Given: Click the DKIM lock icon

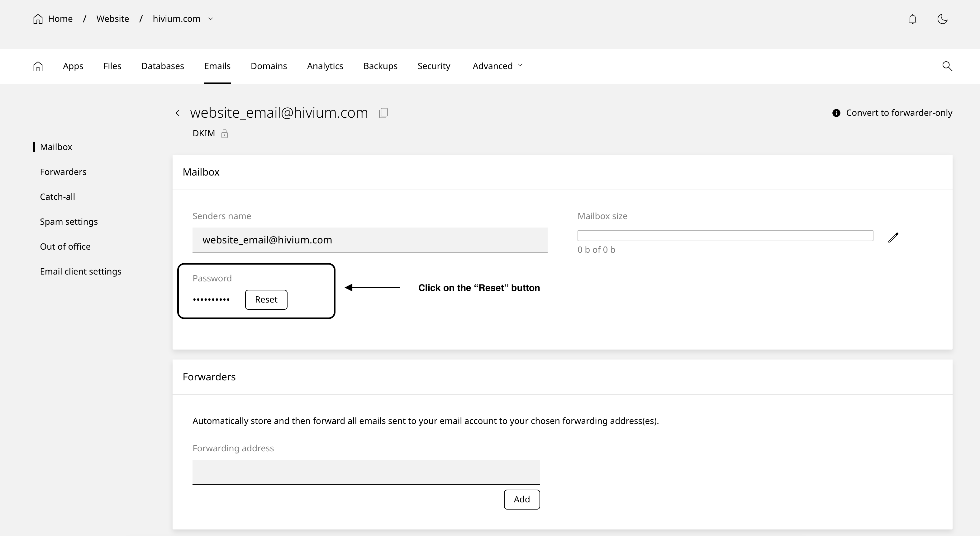Looking at the screenshot, I should point(225,134).
